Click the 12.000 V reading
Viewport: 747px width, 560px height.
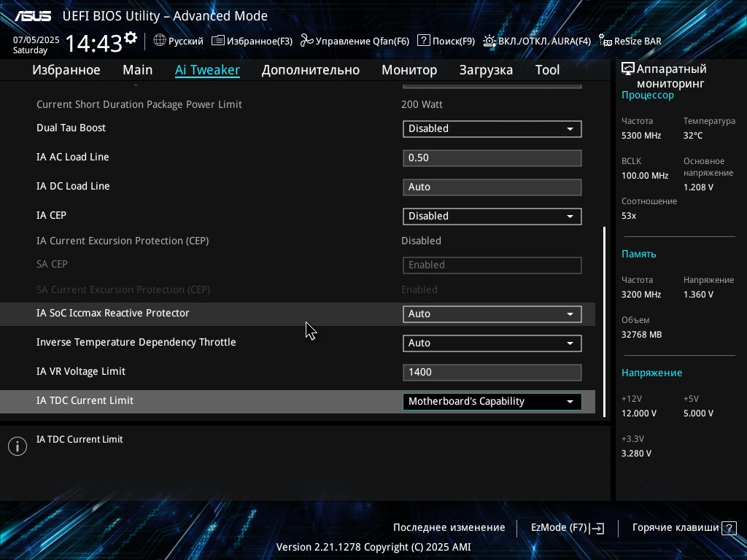(x=639, y=413)
